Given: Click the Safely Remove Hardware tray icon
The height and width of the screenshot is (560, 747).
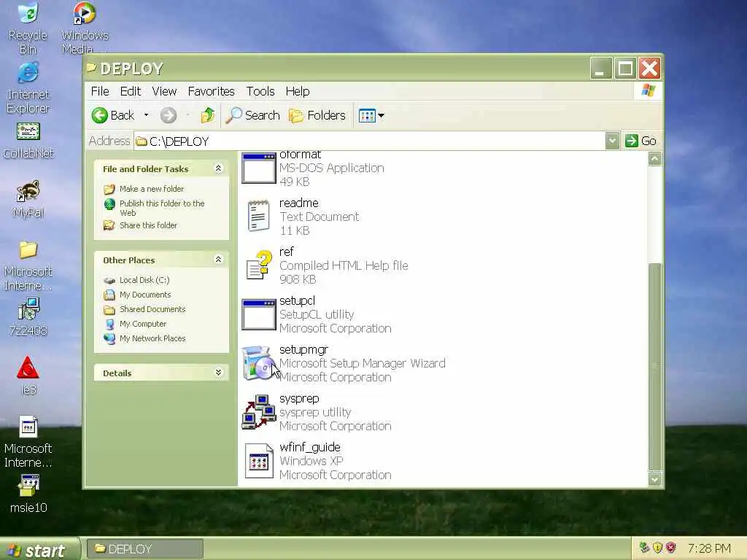Looking at the screenshot, I should coord(645,548).
